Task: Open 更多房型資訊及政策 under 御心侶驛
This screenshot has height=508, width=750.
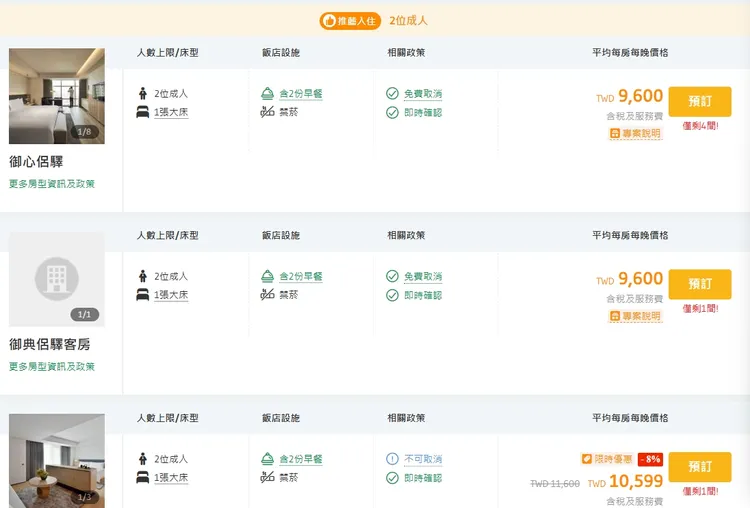Action: pyautogui.click(x=52, y=184)
